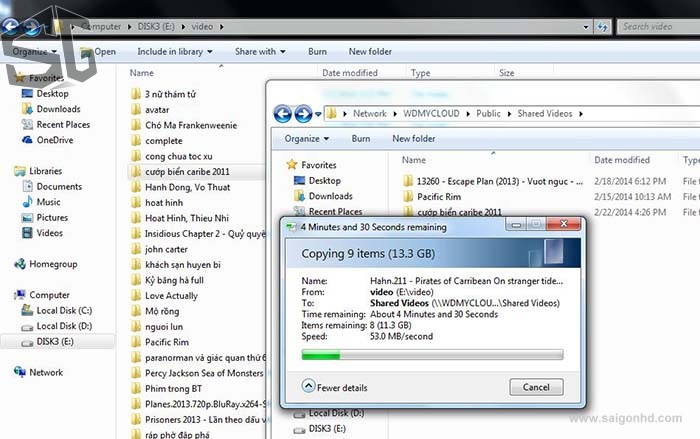Click copy progress bar
This screenshot has width=700, height=439.
pyautogui.click(x=432, y=355)
